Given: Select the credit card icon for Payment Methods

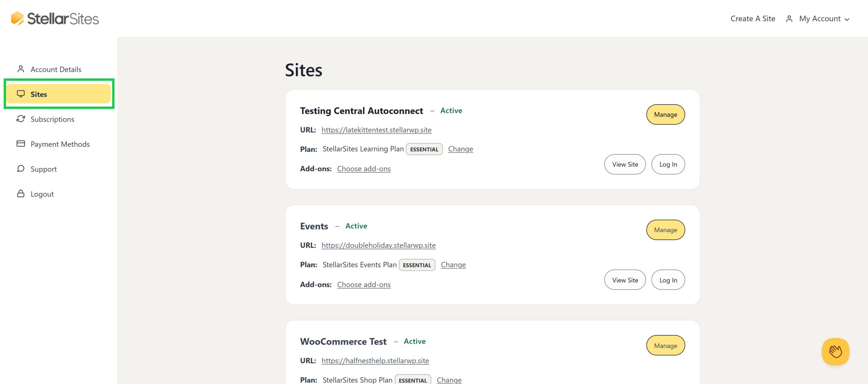Looking at the screenshot, I should coord(21,144).
